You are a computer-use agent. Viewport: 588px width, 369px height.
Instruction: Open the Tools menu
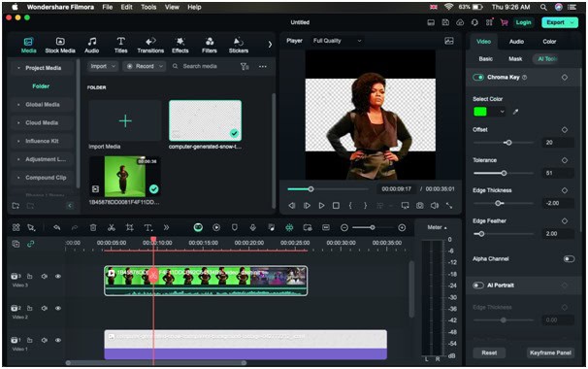pyautogui.click(x=148, y=7)
